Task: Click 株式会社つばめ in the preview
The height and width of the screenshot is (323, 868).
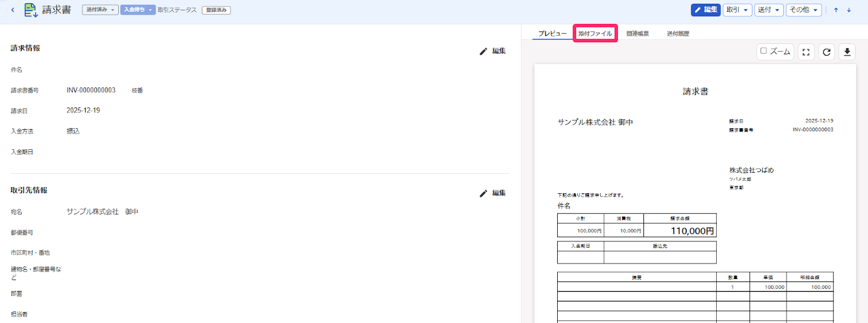Action: pos(751,170)
